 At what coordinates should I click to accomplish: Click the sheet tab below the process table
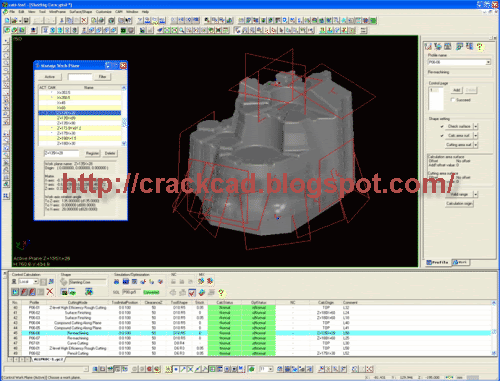49,360
